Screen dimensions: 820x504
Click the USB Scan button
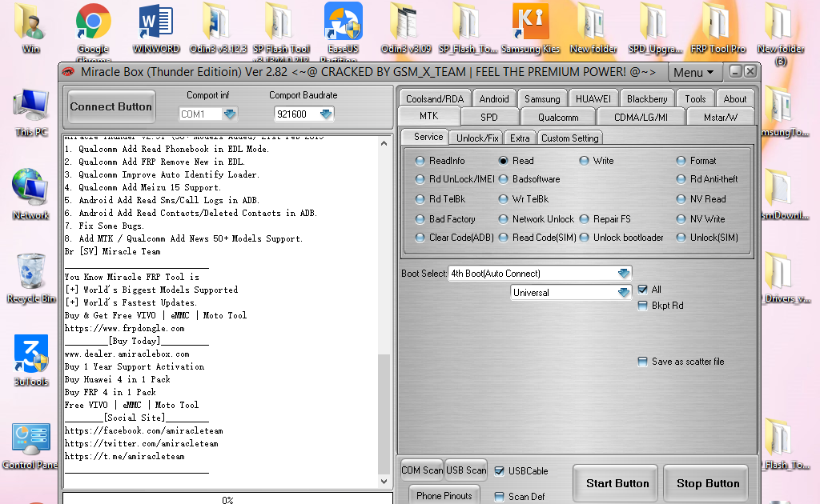coord(466,470)
